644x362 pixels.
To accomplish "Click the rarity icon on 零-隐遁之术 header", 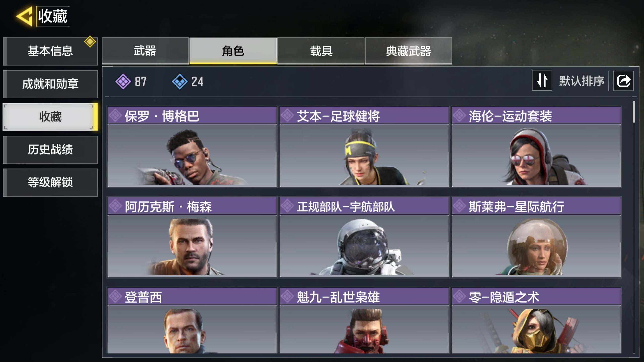I will [459, 296].
